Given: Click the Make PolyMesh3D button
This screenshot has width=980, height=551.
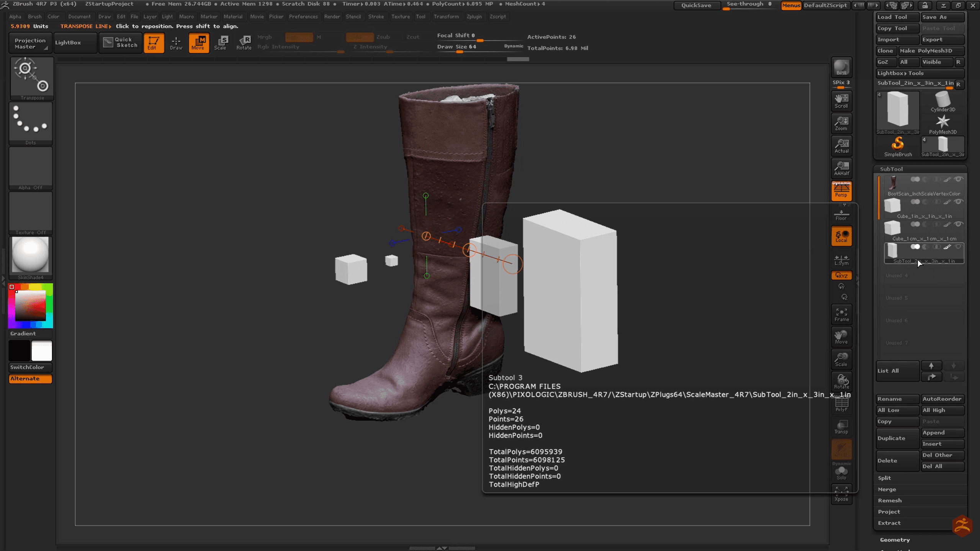Looking at the screenshot, I should 930,51.
